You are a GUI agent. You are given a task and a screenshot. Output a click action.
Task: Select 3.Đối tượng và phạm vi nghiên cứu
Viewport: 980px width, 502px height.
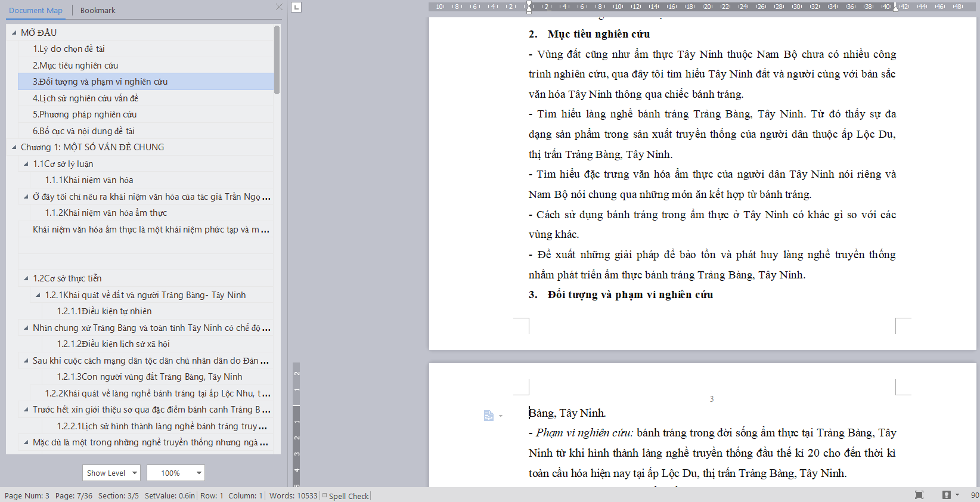(145, 82)
